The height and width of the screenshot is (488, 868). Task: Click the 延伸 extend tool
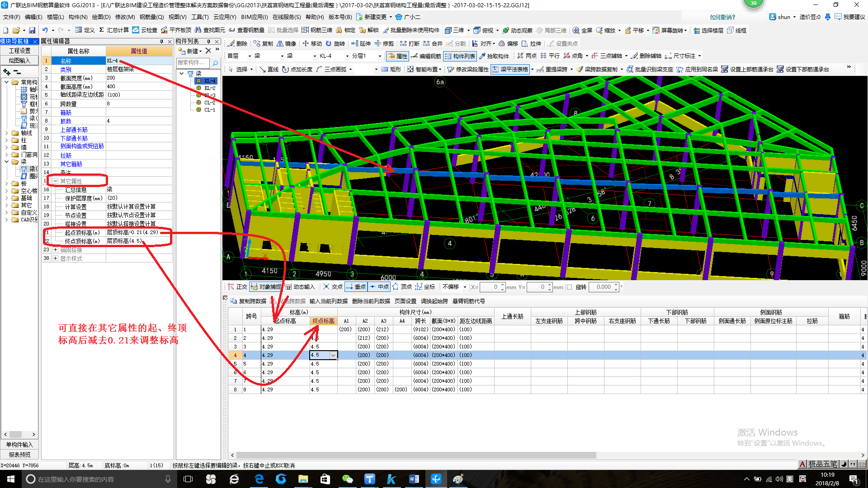360,43
